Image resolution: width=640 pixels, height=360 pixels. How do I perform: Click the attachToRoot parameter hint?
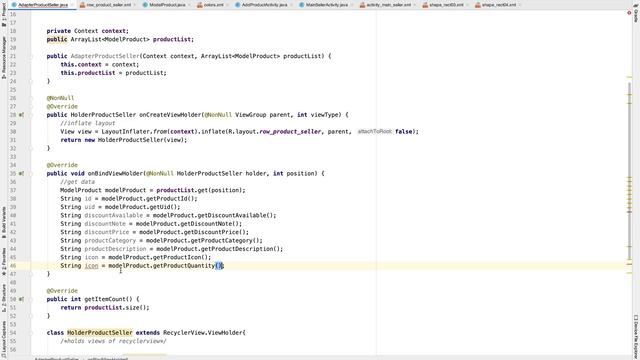point(374,131)
